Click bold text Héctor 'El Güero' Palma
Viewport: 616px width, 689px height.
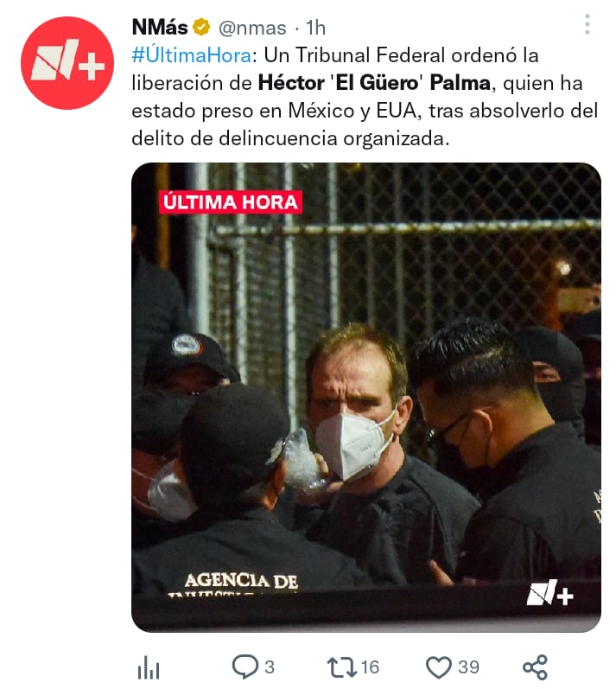tap(374, 83)
